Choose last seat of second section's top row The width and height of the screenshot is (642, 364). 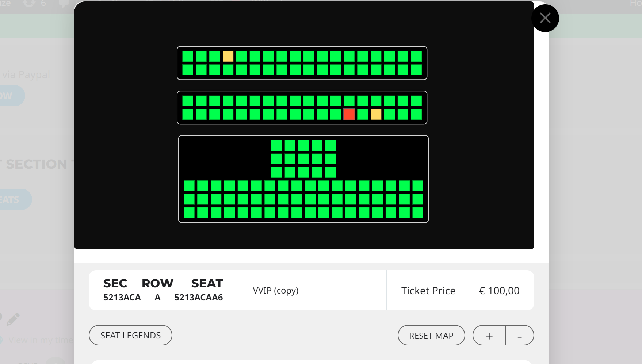pyautogui.click(x=416, y=101)
